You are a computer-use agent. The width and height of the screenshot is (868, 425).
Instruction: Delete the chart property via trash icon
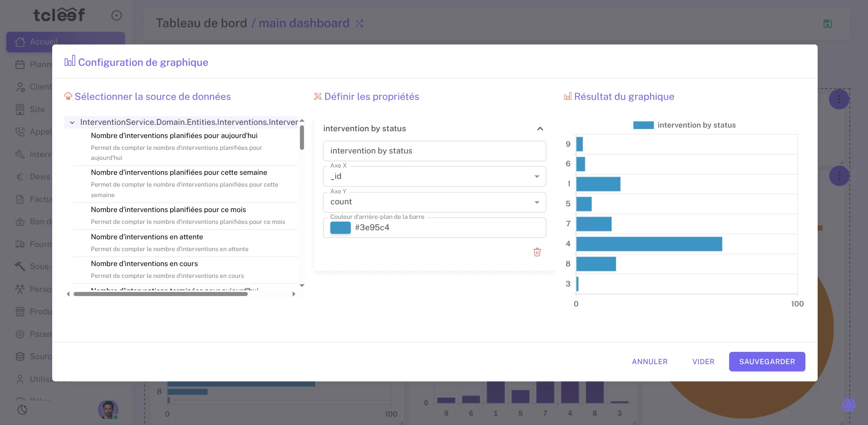(537, 252)
